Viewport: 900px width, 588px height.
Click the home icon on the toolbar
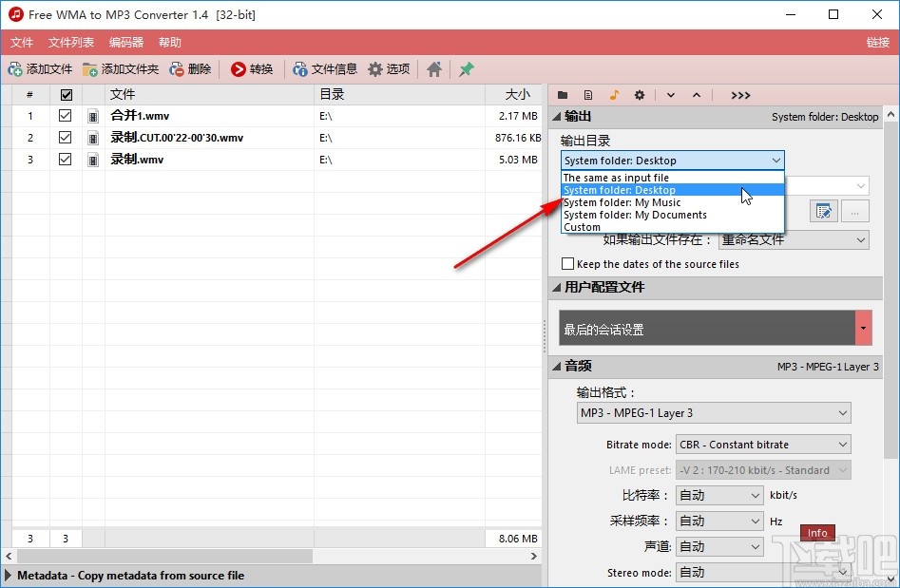pos(434,68)
